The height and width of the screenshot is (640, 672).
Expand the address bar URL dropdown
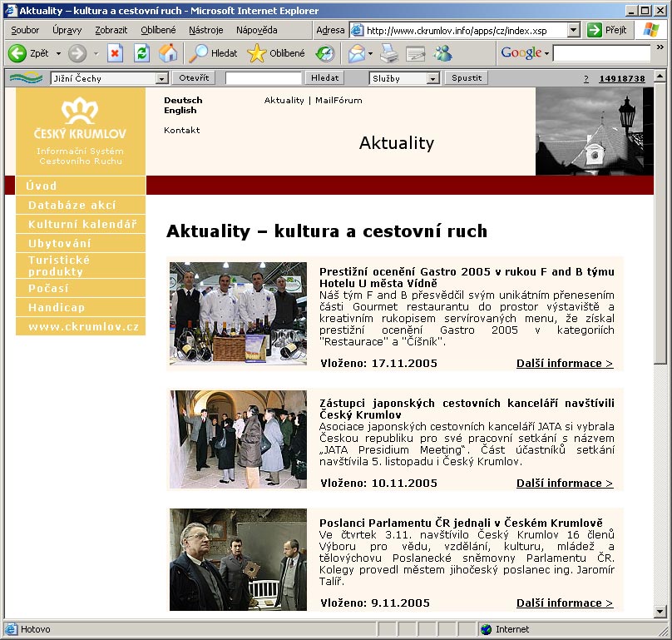point(573,30)
